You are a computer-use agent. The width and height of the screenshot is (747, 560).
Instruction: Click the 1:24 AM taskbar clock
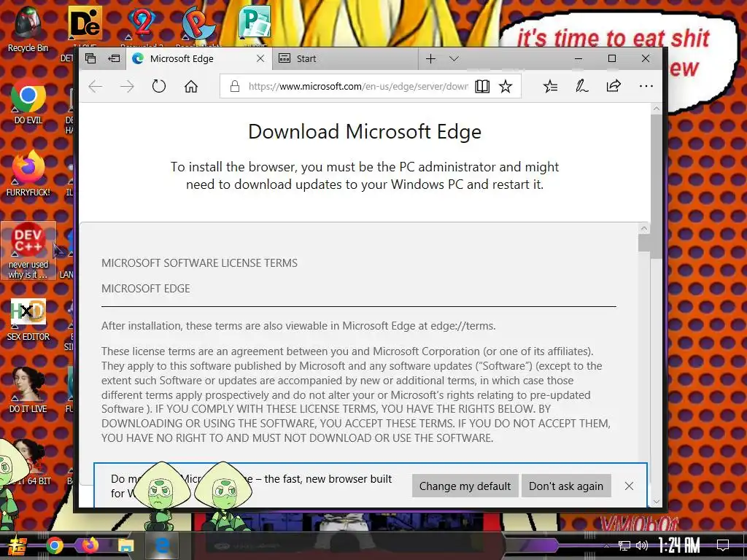point(679,545)
